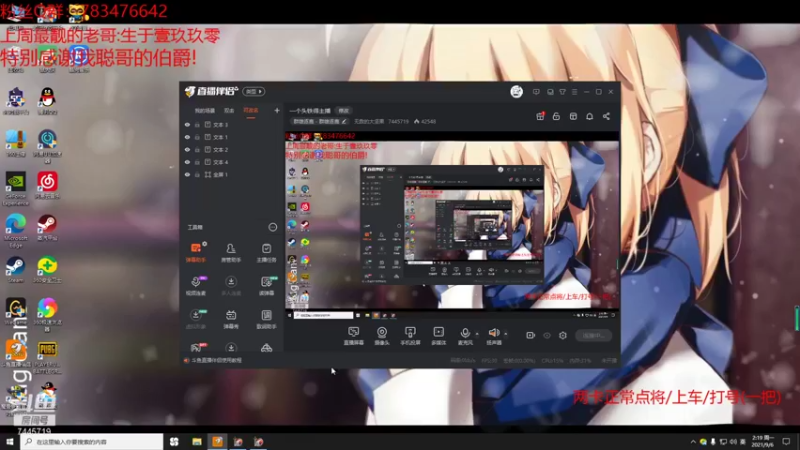800x450 pixels.
Task: Open the streaming settings gear
Action: (563, 335)
